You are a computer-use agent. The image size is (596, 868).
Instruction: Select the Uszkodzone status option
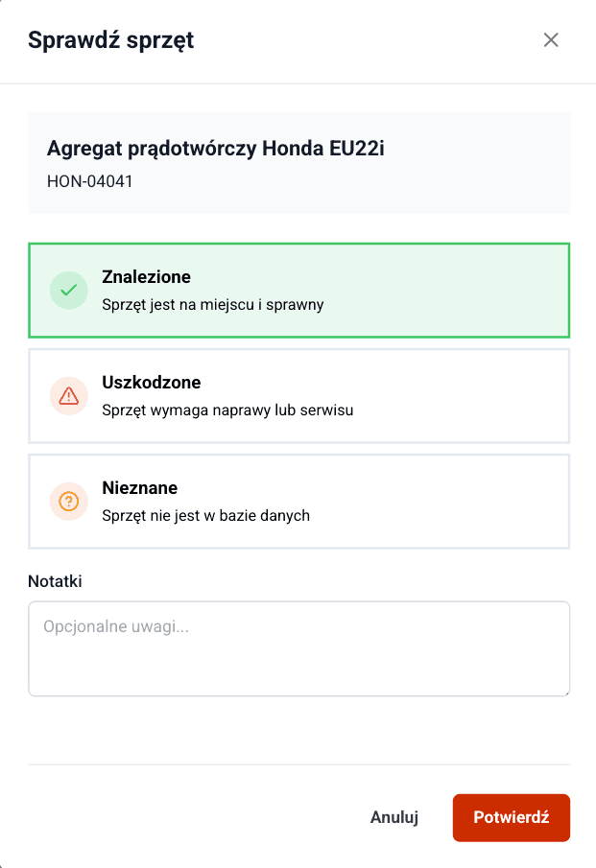click(x=298, y=395)
